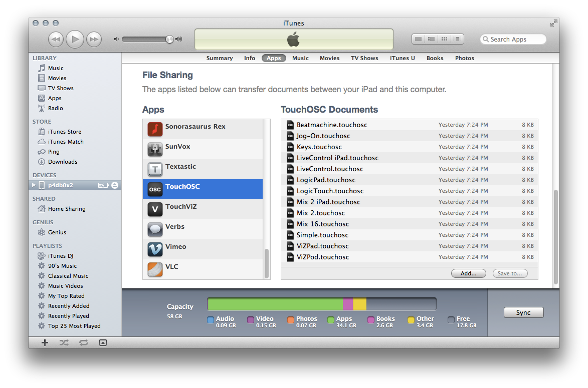
Task: Switch to album list view button
Action: [x=431, y=39]
